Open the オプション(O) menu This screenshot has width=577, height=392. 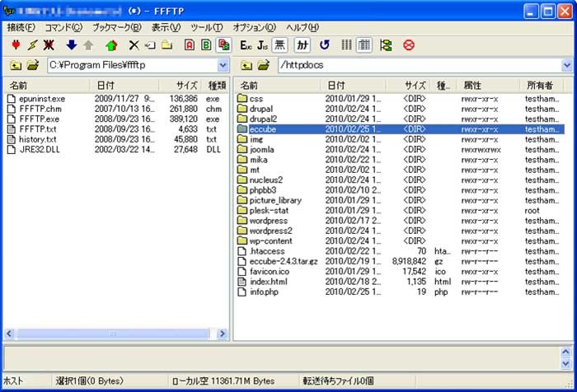254,27
